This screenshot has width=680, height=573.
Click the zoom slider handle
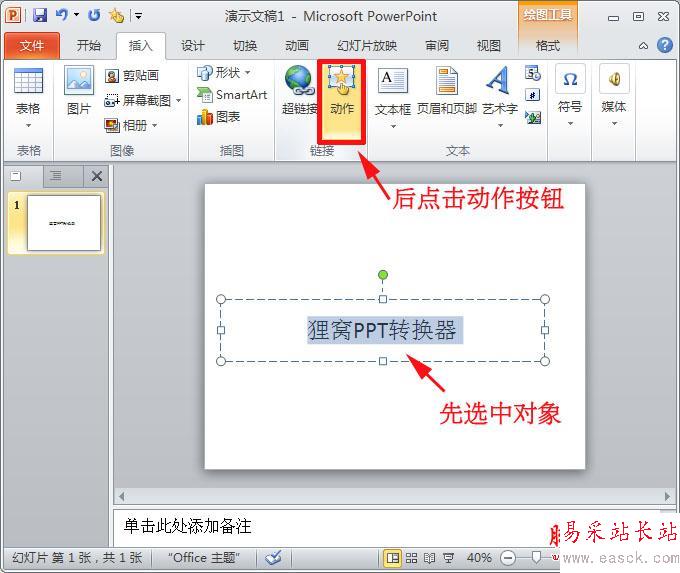point(536,557)
